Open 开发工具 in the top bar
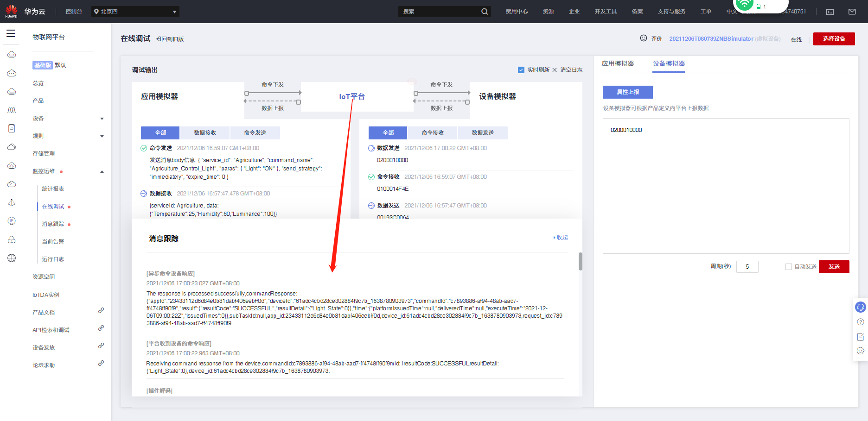The height and width of the screenshot is (421, 868). point(606,12)
